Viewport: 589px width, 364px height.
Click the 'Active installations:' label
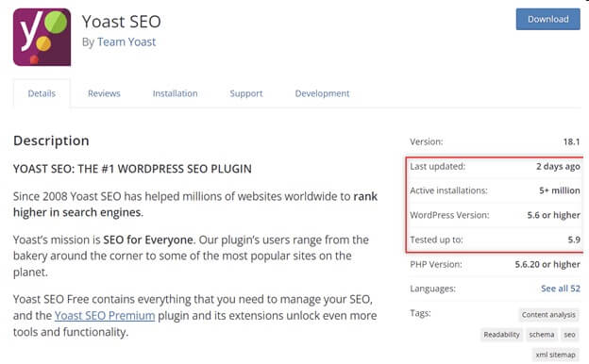(x=448, y=190)
